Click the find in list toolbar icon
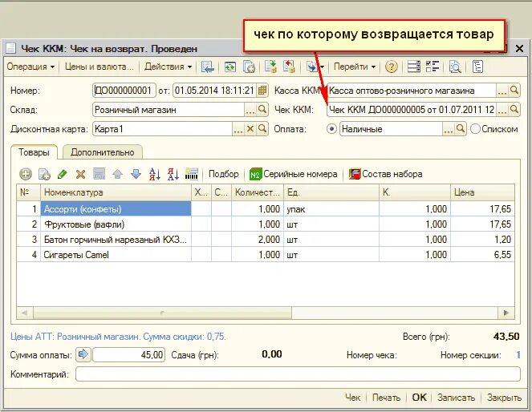The width and height of the screenshot is (532, 412). [207, 67]
